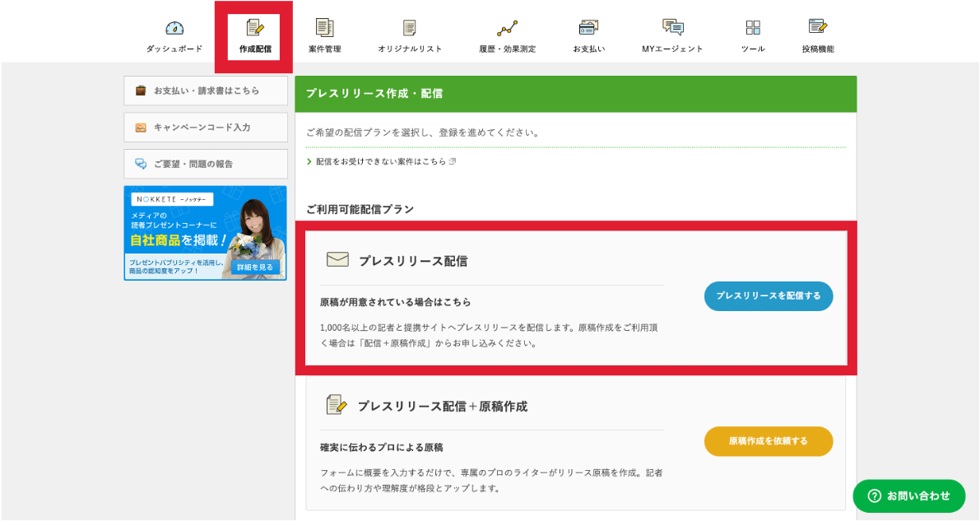
Task: Select キャンペーンコード入力 in the sidebar
Action: 206,128
